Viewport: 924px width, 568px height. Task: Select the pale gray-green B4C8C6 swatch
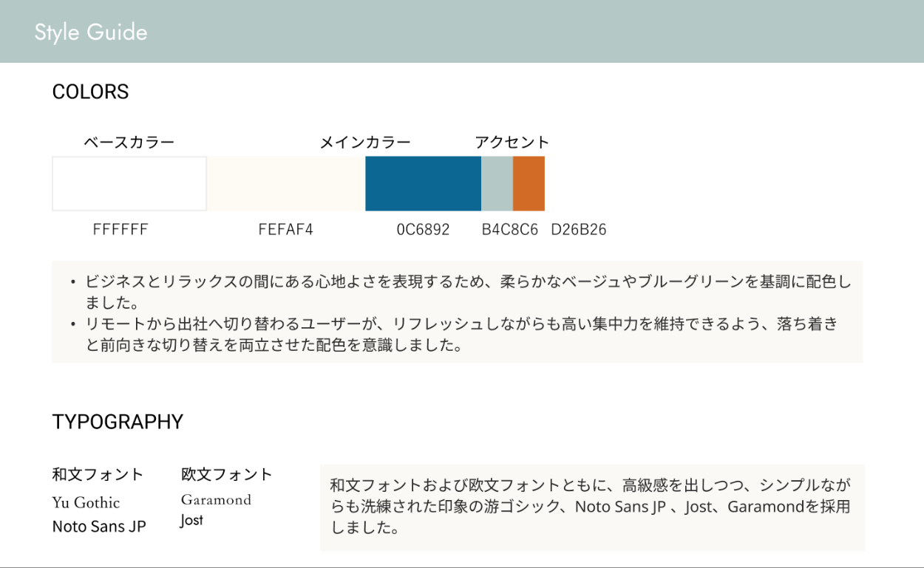(497, 184)
